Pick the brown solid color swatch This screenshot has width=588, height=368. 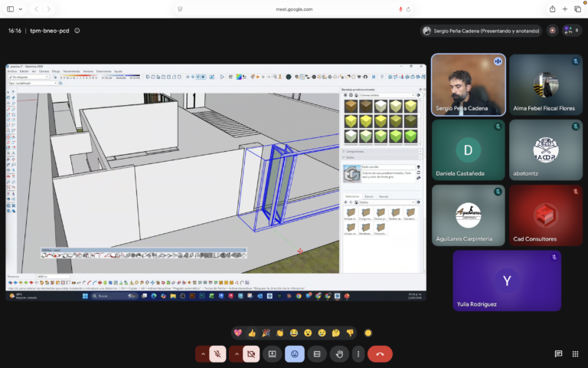[351, 107]
